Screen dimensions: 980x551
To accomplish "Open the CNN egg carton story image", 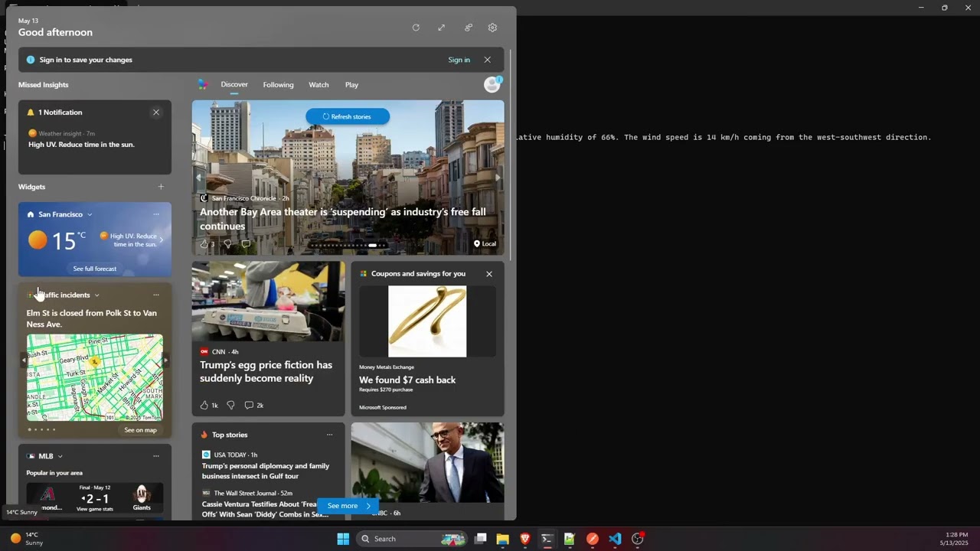I will click(268, 302).
